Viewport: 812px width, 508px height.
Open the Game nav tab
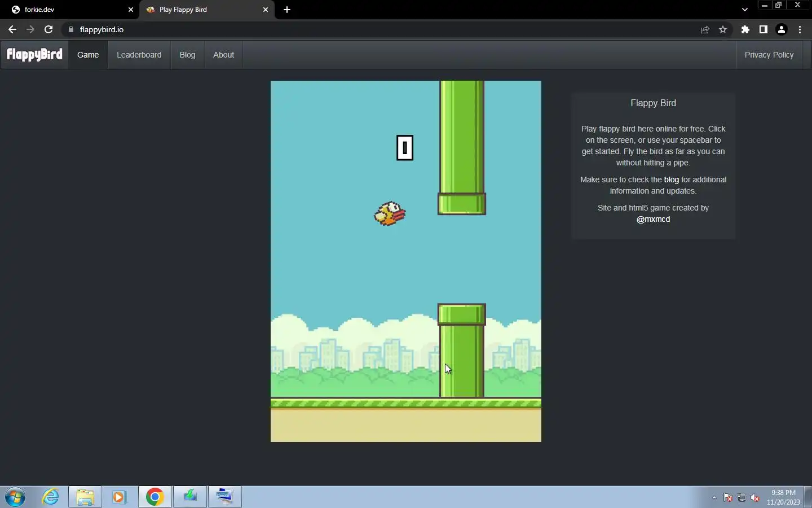click(x=88, y=55)
